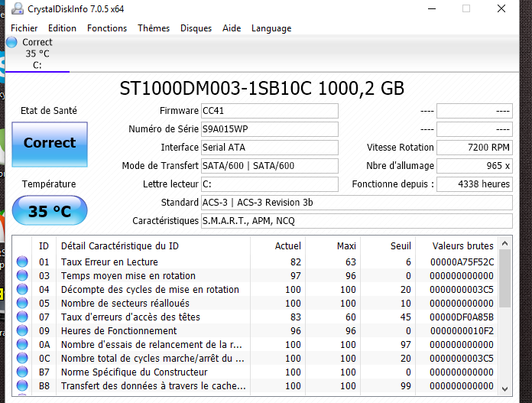The width and height of the screenshot is (532, 403).
Task: Close the CrystalDiskInfo window
Action: click(x=501, y=8)
